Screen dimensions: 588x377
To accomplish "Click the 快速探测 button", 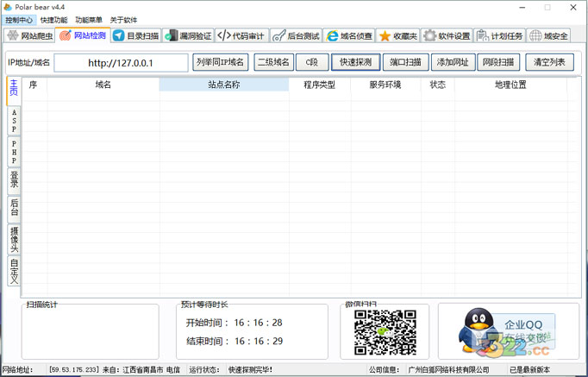I will pyautogui.click(x=355, y=62).
